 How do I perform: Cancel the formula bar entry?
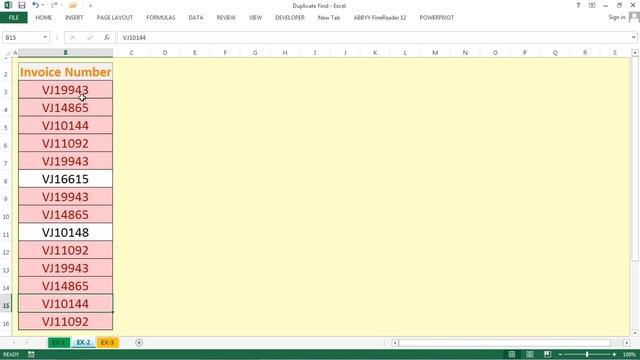(73, 37)
